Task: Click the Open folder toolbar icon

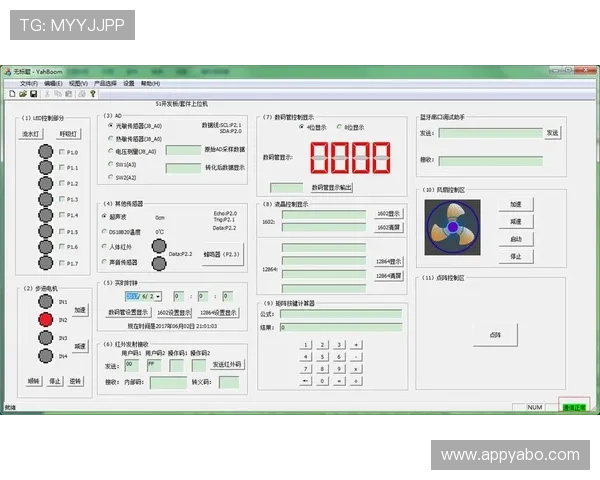Action: click(21, 94)
